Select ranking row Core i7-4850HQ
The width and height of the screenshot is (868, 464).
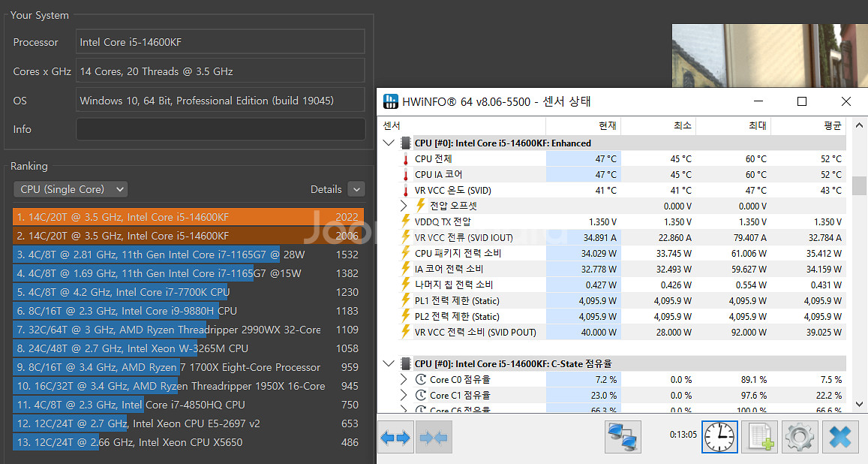click(188, 405)
